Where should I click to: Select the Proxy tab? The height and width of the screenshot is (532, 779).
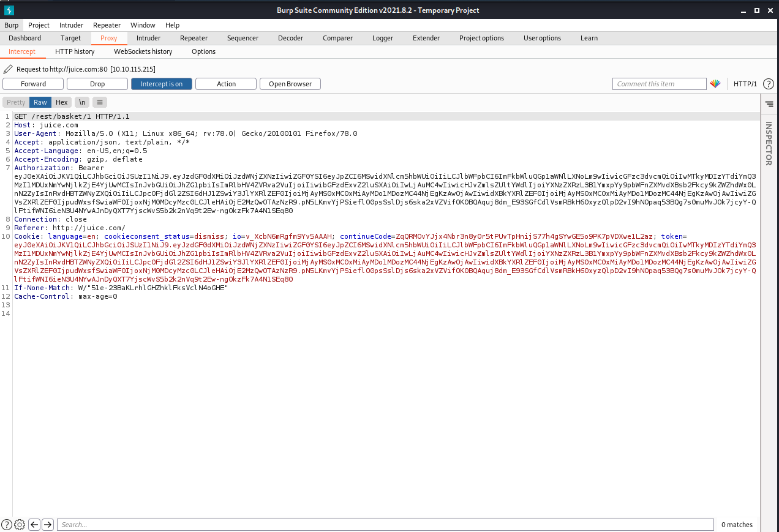[x=109, y=38]
